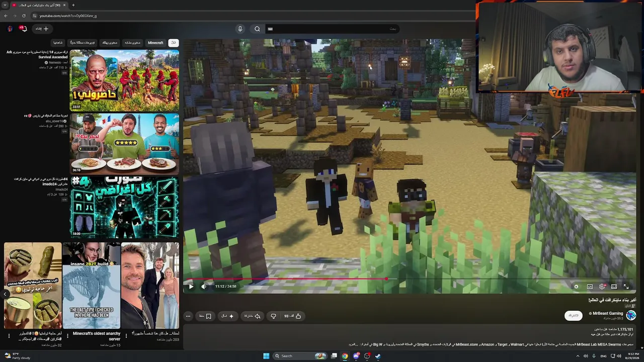Click the Windows taskbar Search box
Screen dimensions: 644x362
point(300,356)
